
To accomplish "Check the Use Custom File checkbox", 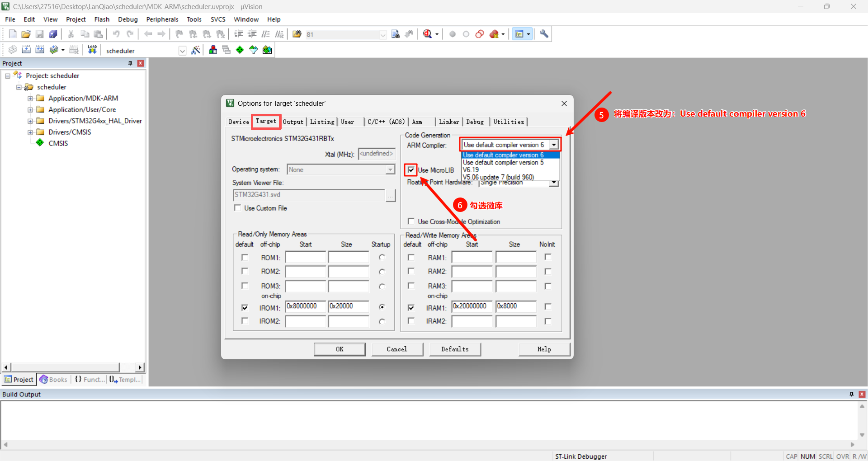I will point(237,208).
